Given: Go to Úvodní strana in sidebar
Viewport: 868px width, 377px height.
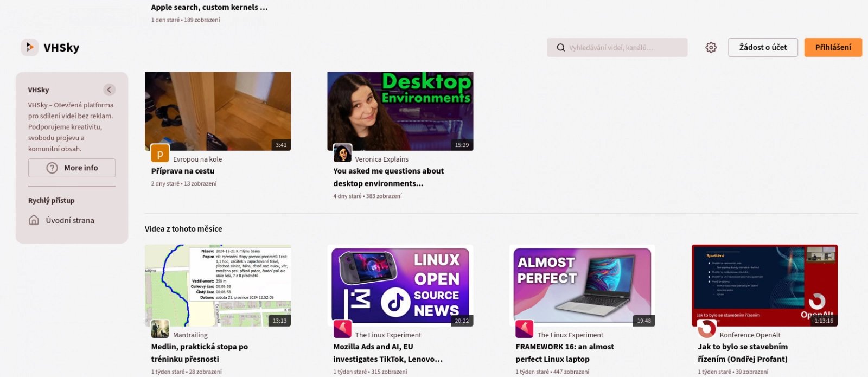Looking at the screenshot, I should 70,220.
